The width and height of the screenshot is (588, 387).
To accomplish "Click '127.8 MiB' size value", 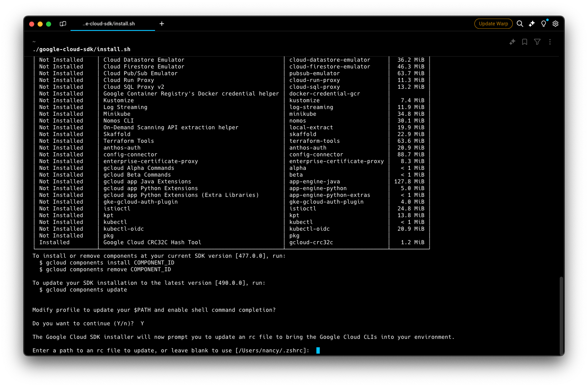I will pos(409,182).
